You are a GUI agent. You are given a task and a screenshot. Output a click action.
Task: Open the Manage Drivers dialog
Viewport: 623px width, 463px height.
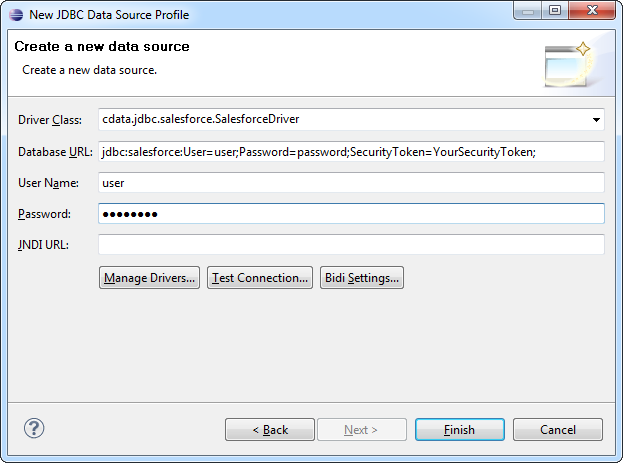point(150,278)
